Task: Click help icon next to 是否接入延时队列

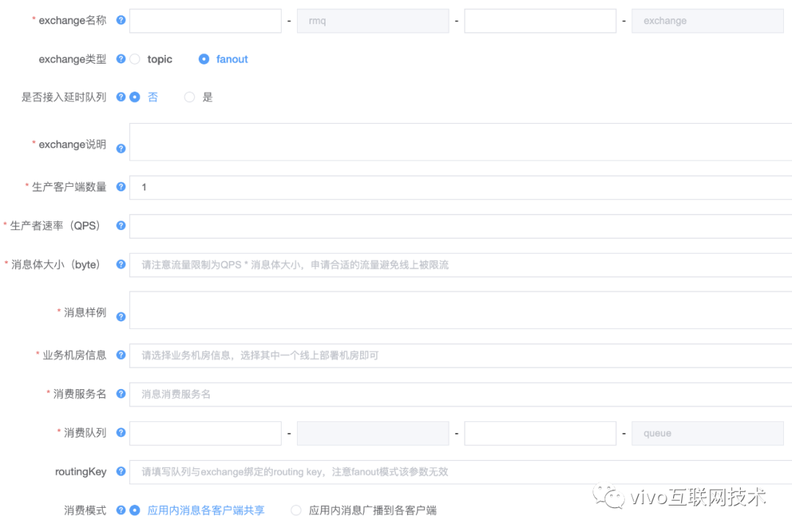Action: coord(121,97)
